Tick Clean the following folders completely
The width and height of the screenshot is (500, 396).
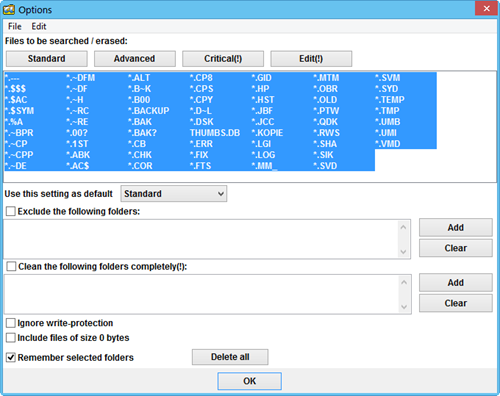11,266
